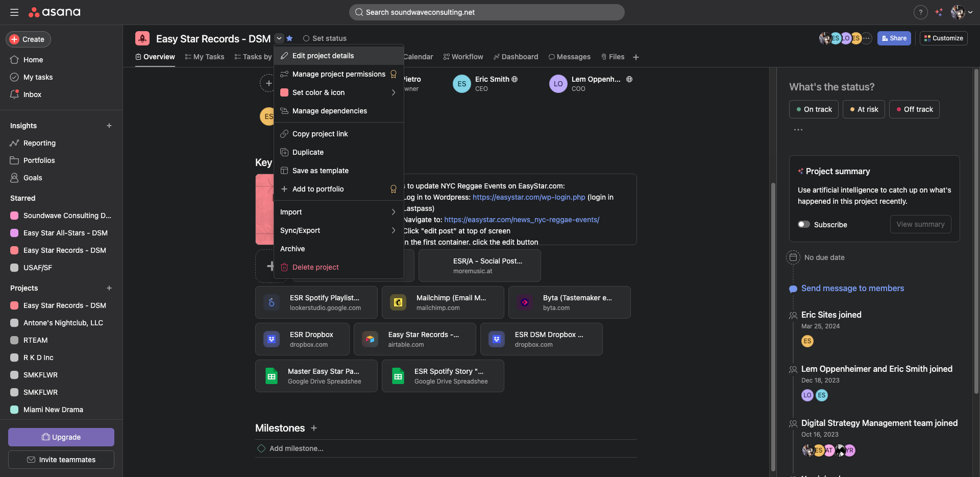This screenshot has width=980, height=477.
Task: Click the Mailchimp resource icon
Action: pos(398,302)
